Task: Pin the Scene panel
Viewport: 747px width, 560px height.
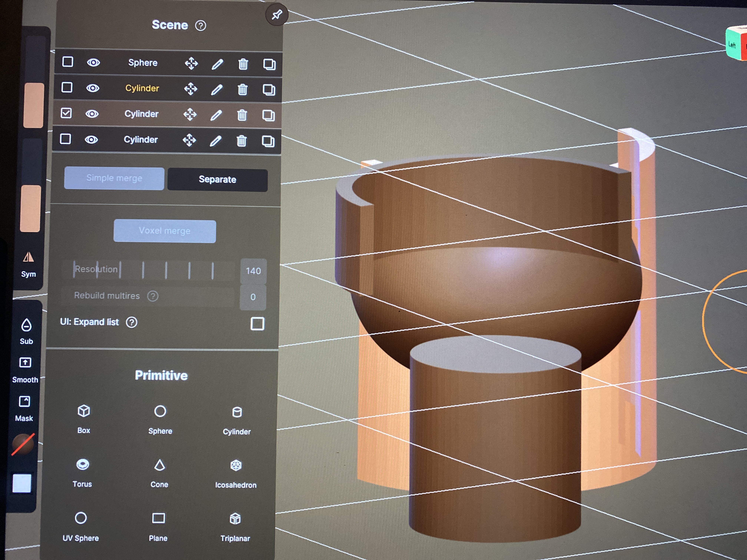Action: (x=277, y=15)
